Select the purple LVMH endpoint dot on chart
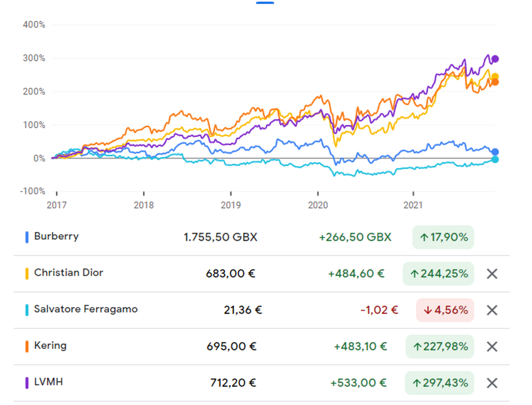 pyautogui.click(x=495, y=59)
